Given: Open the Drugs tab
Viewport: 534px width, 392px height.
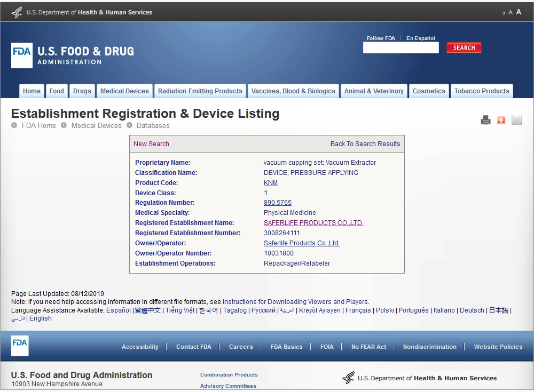Looking at the screenshot, I should click(x=82, y=91).
